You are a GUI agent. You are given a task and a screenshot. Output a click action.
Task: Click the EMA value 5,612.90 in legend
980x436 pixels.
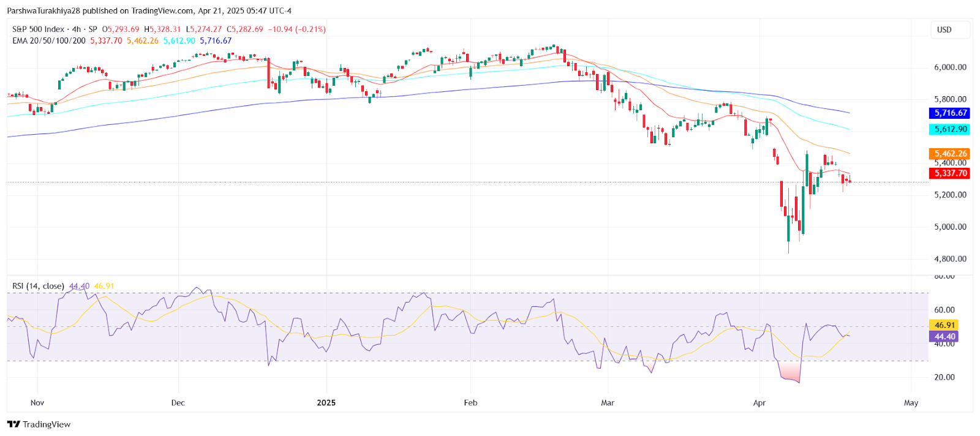coord(179,41)
